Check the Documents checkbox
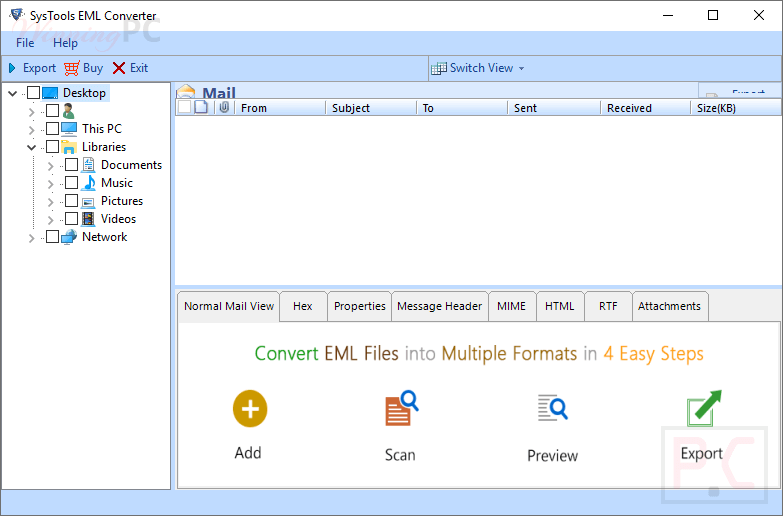Image resolution: width=783 pixels, height=516 pixels. point(71,165)
